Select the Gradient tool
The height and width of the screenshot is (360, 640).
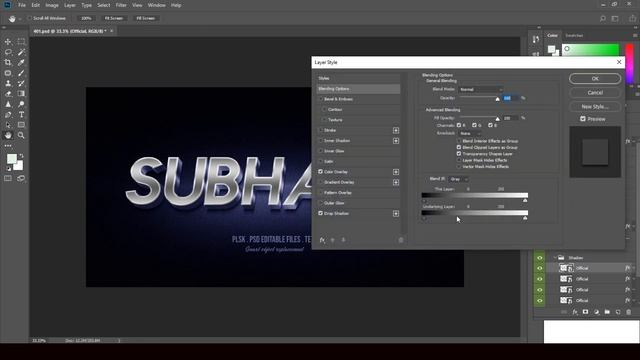coord(21,94)
